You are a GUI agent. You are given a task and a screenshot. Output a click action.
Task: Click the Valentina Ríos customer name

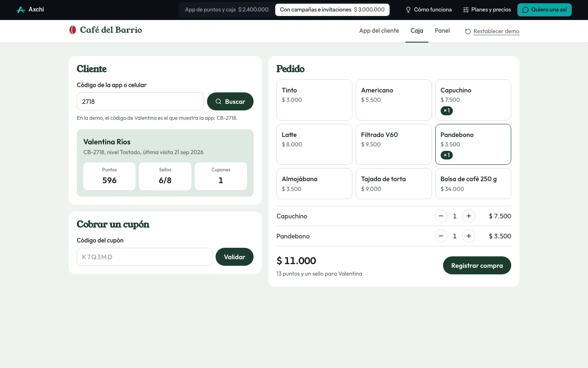click(107, 142)
